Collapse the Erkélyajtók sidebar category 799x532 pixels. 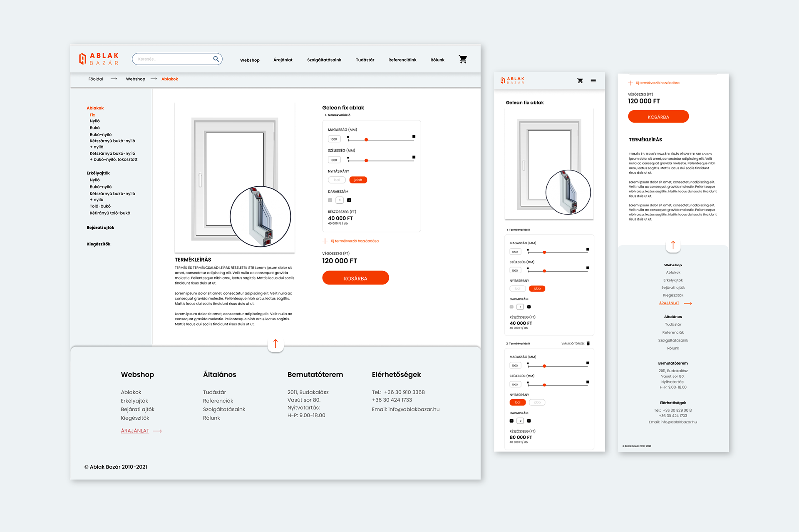98,173
